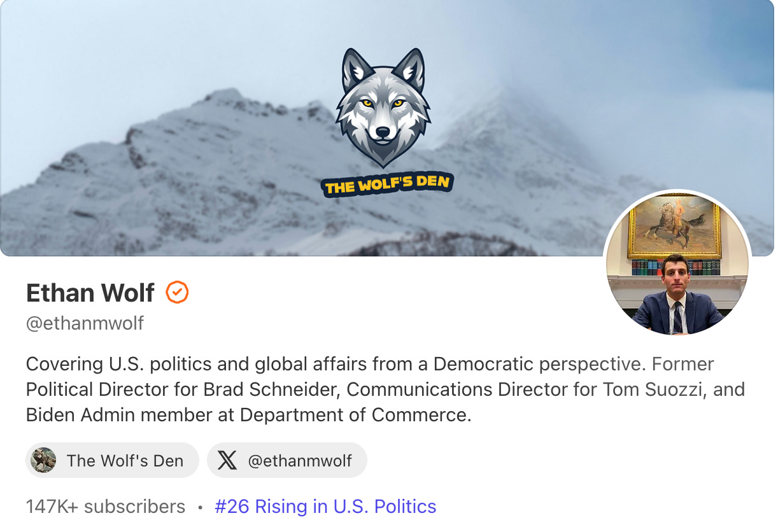Follow the #26 Rising in U.S. Politics link
This screenshot has width=778, height=532.
pos(325,507)
